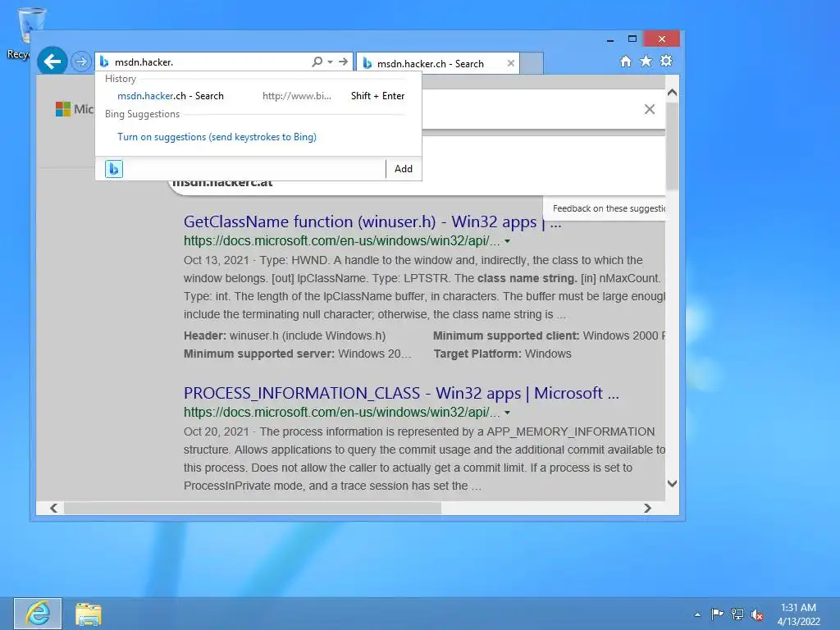The image size is (840, 630).
Task: Open the Home page icon
Action: click(626, 61)
